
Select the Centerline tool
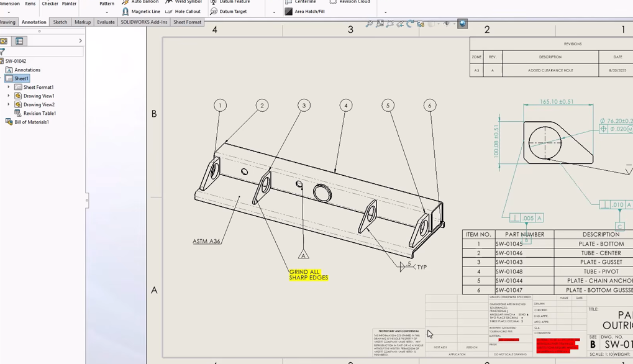(x=301, y=2)
